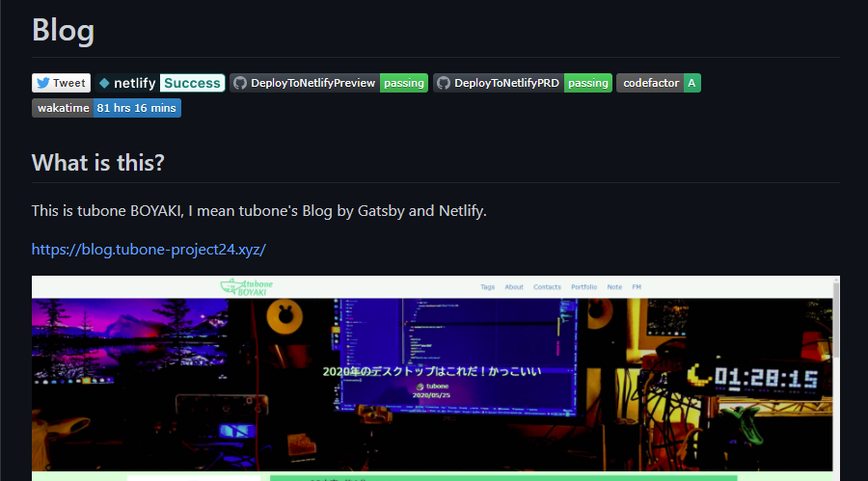
Task: Click the Twitter bird icon on Tweet badge
Action: coord(42,83)
